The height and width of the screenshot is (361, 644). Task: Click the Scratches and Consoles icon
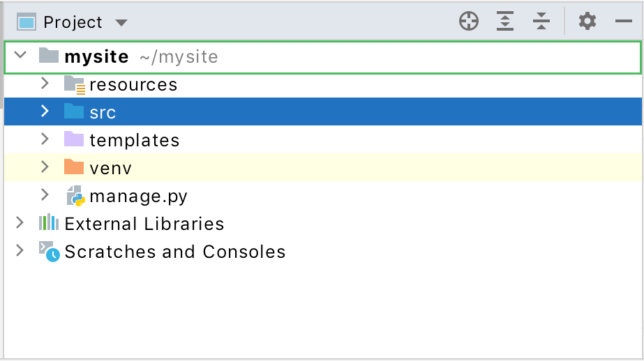49,252
